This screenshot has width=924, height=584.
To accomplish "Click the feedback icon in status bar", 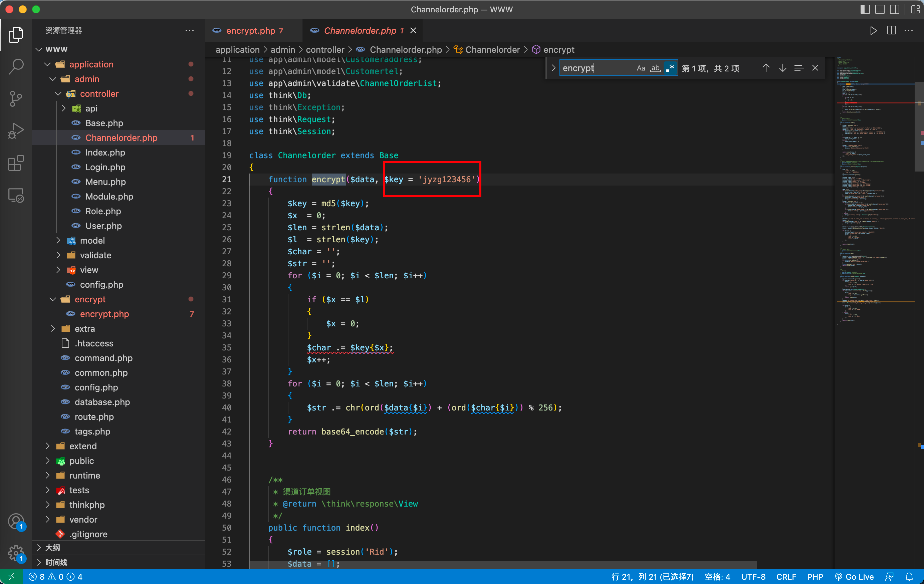I will (x=889, y=577).
